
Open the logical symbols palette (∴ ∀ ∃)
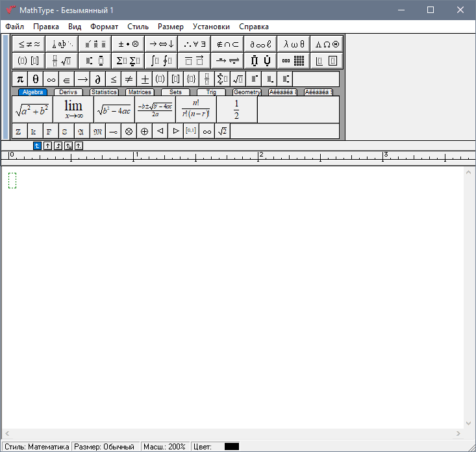click(194, 44)
